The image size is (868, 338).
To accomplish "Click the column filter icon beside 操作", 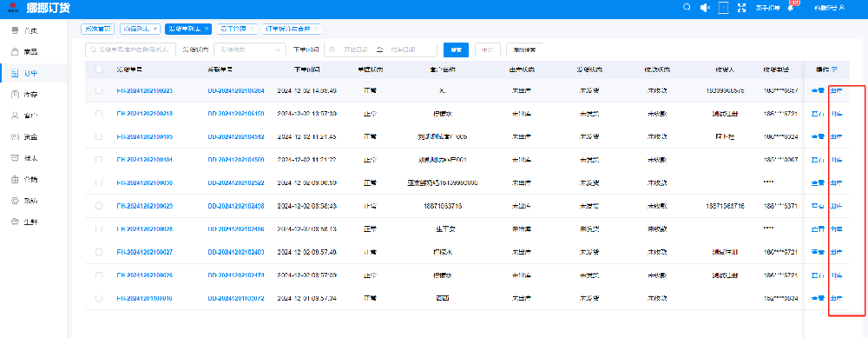I will (834, 70).
